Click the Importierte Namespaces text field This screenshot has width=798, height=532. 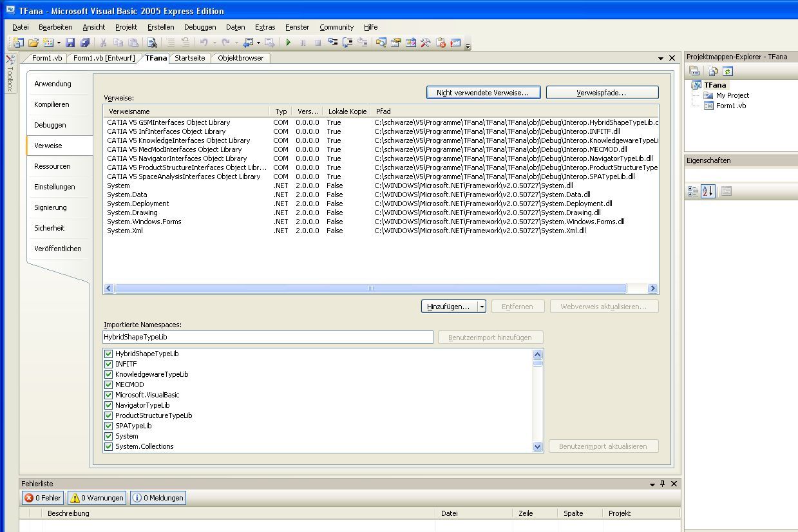(x=268, y=337)
